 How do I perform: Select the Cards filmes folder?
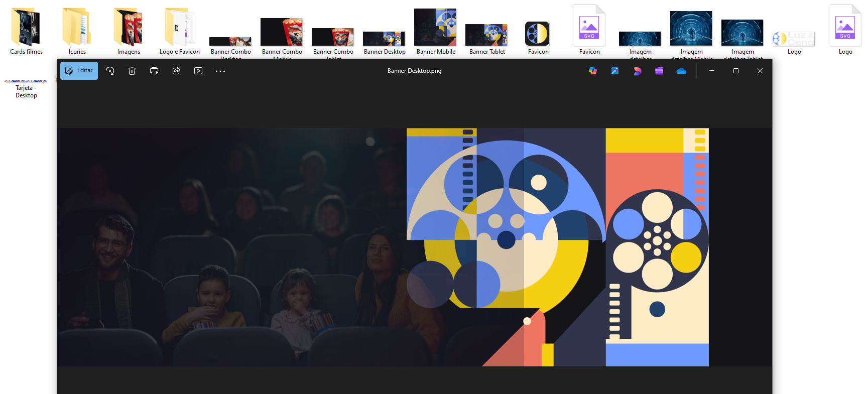click(26, 31)
